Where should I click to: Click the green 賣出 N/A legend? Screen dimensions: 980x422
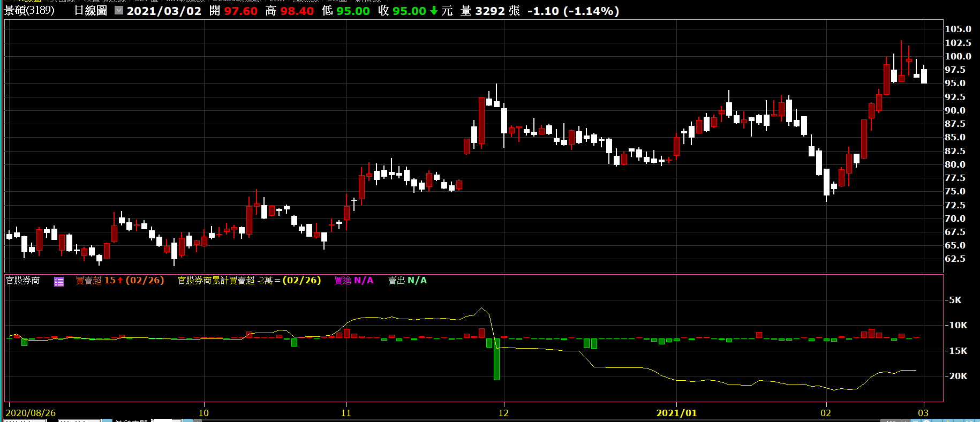[x=407, y=281]
